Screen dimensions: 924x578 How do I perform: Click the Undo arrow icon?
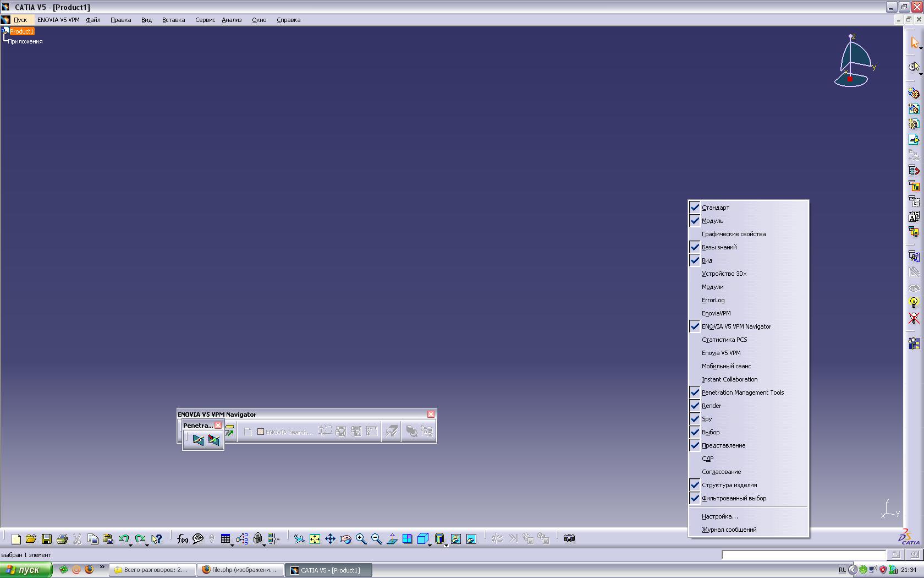pyautogui.click(x=124, y=538)
